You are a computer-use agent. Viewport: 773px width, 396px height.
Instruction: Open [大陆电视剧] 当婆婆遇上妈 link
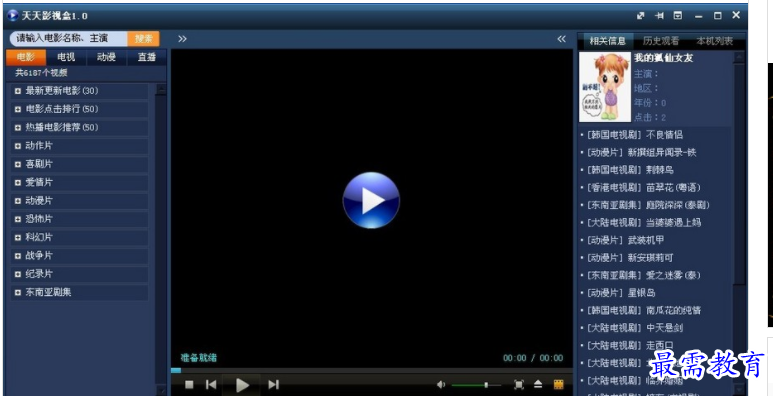pos(644,222)
